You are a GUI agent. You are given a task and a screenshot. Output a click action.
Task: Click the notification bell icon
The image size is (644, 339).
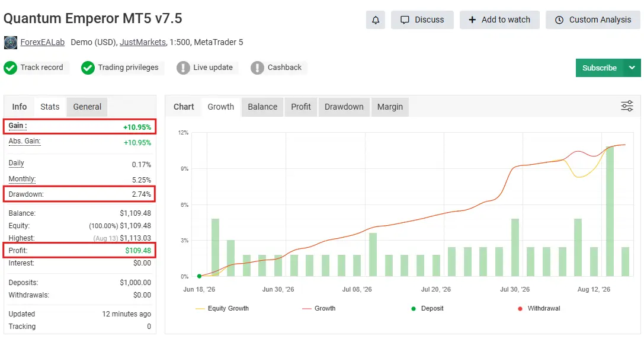pyautogui.click(x=376, y=20)
